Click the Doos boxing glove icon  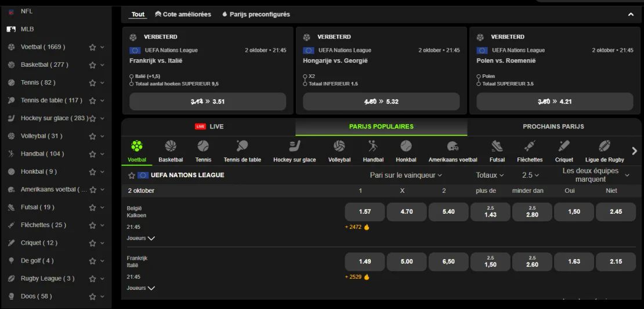(12, 296)
